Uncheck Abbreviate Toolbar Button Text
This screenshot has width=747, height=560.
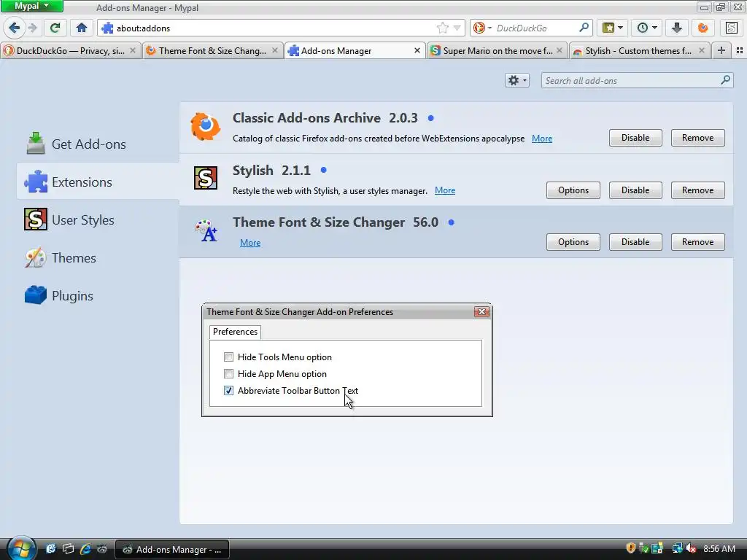[228, 391]
